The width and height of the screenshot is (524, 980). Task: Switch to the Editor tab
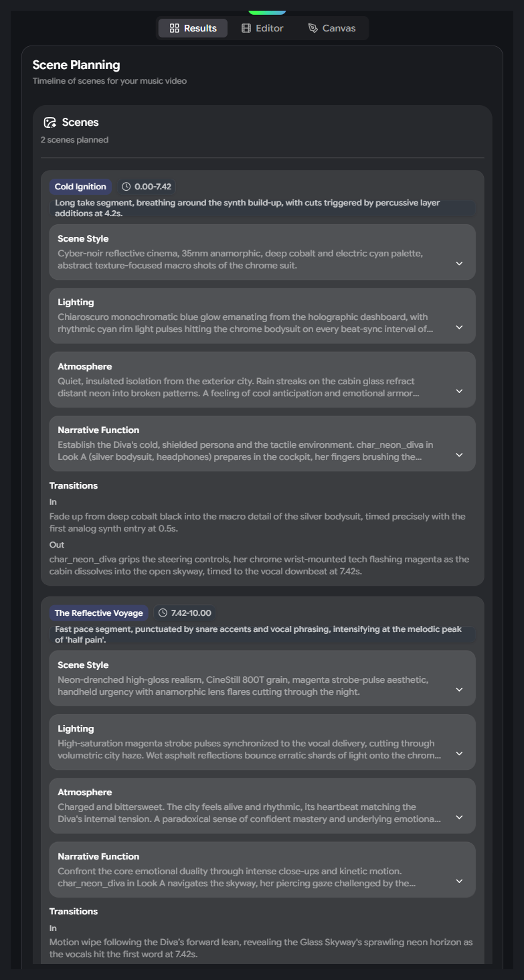(x=262, y=28)
